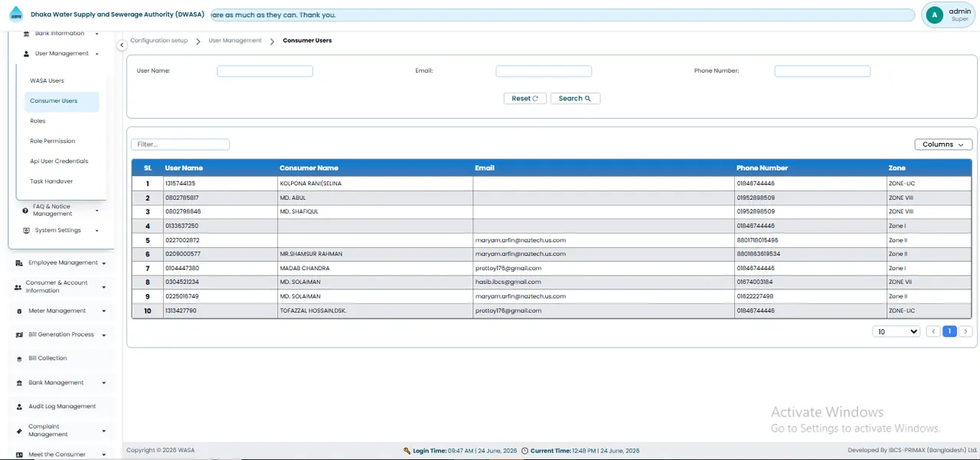Click the System Settings icon
Viewport: 980px width, 460px height.
coord(26,230)
